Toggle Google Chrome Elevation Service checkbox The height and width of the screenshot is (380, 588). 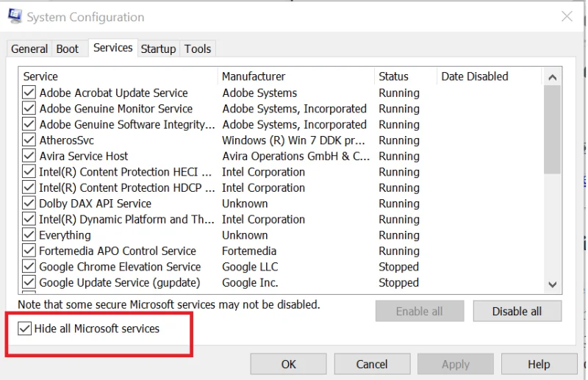click(x=29, y=267)
